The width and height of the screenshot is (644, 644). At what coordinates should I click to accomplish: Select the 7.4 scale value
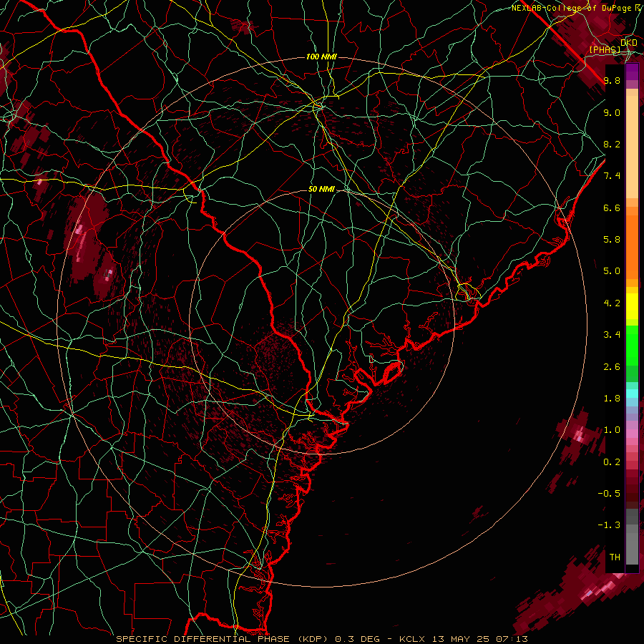pos(612,176)
